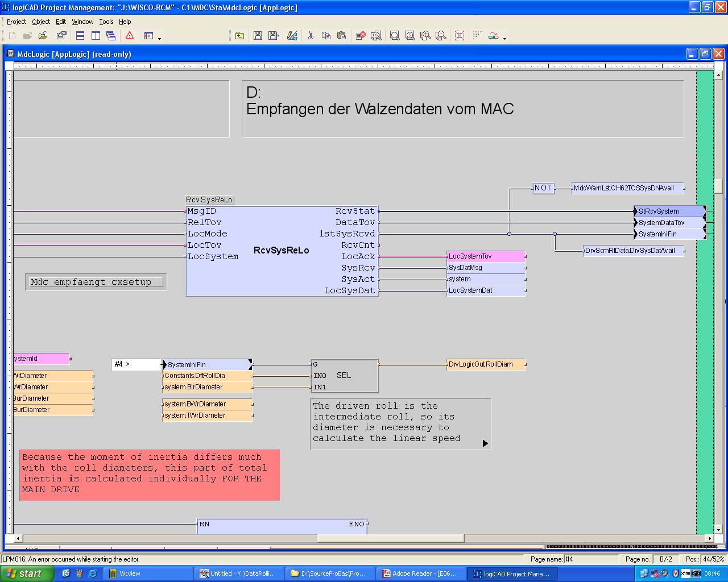728x582 pixels.
Task: Select the RcvSysReLo function block
Action: (x=282, y=251)
